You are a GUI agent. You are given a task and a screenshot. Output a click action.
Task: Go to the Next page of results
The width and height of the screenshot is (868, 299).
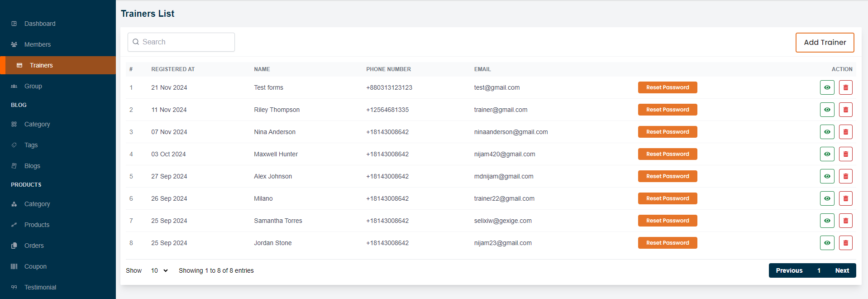click(x=842, y=270)
